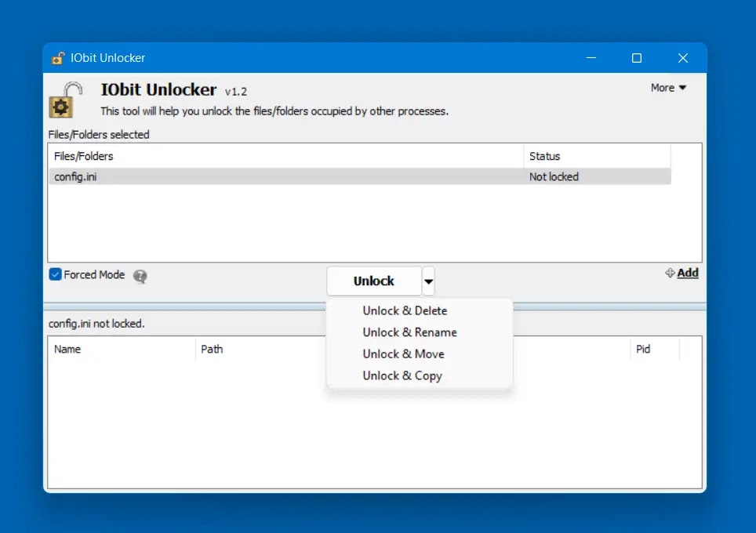Click the Add link

click(688, 273)
